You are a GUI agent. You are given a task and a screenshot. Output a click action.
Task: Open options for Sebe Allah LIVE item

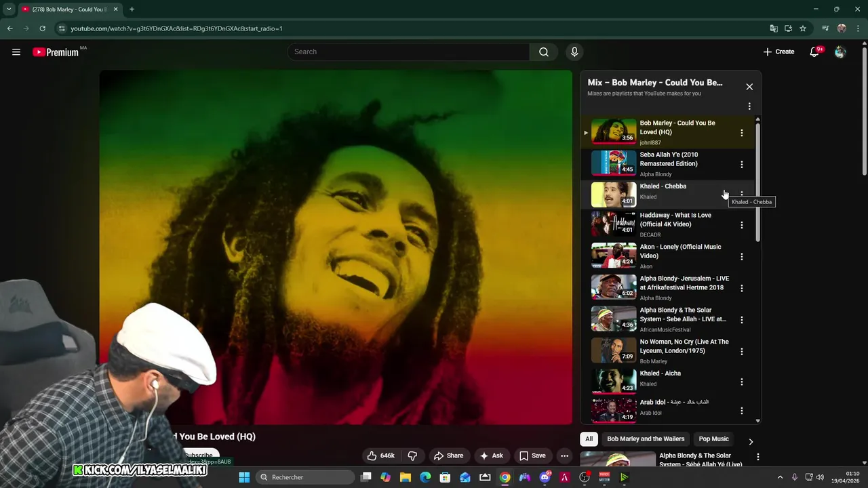click(741, 319)
